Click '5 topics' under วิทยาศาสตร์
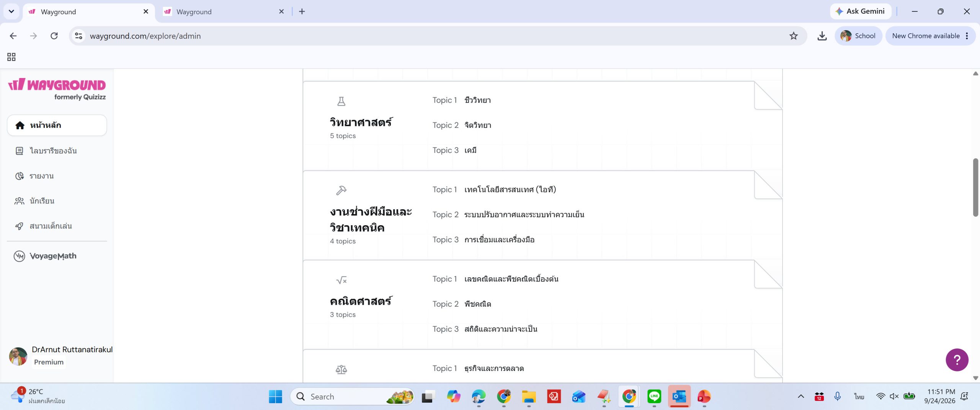Screen dimensions: 980x410 [343, 136]
